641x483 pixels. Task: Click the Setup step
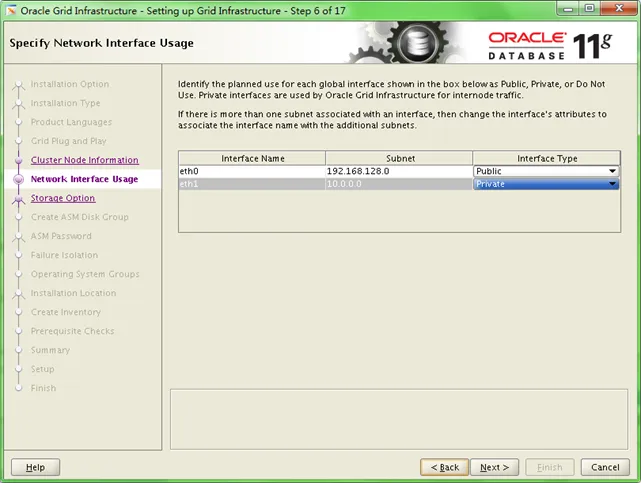tap(43, 369)
